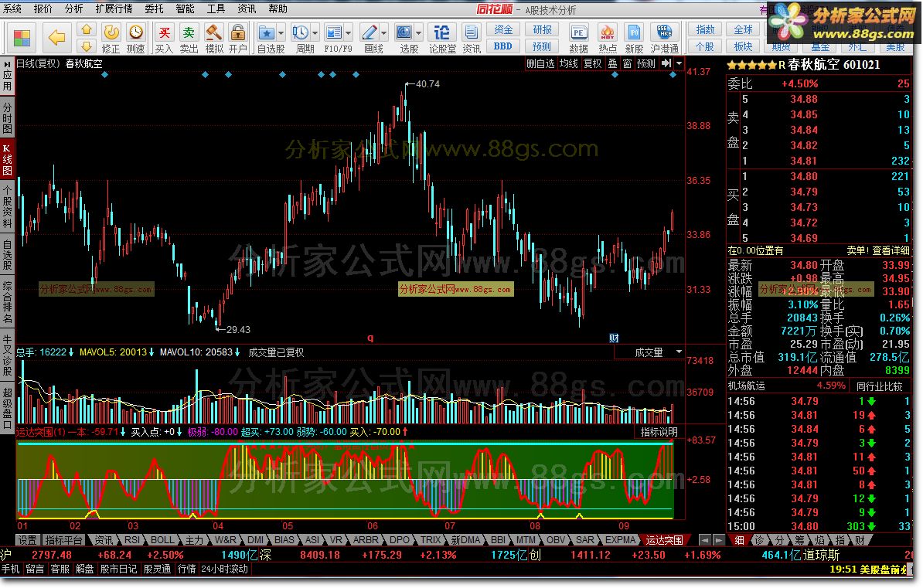923x588 pixels.
Task: Select the 个股资料 sidebar tab
Action: tap(7, 206)
